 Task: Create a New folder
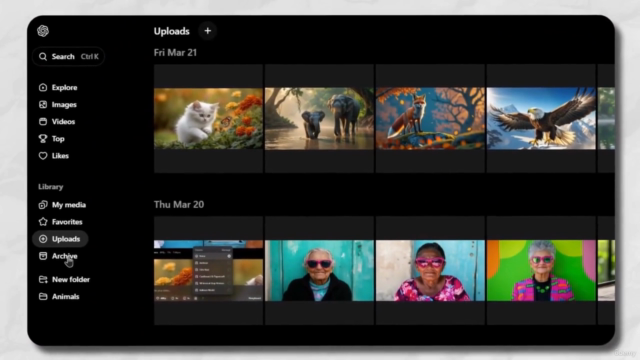[71, 280]
